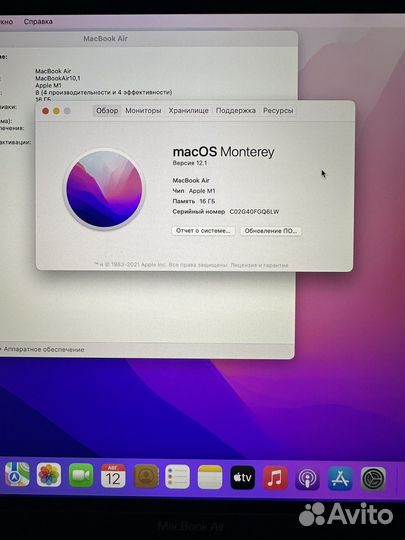Image resolution: width=405 pixels, height=540 pixels.
Task: Click MacBookAir10,1 in System Report window
Action: pos(58,78)
